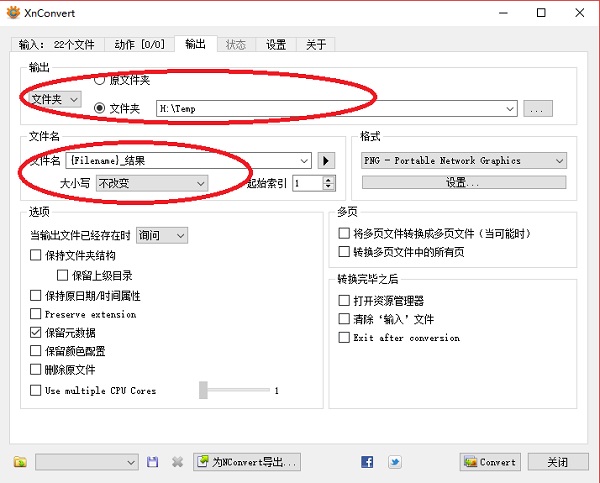Open the 询问 overwrite behavior dropdown
Screen dimensions: 600x483
[162, 235]
